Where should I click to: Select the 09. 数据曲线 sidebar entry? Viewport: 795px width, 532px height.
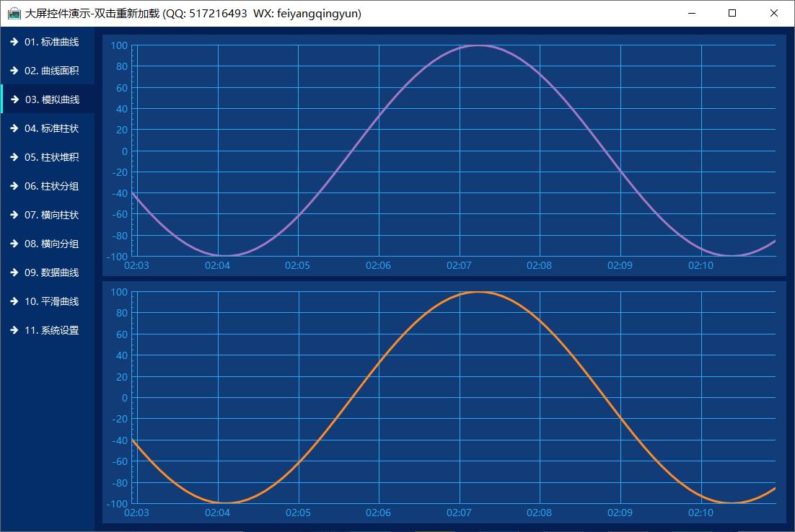51,272
